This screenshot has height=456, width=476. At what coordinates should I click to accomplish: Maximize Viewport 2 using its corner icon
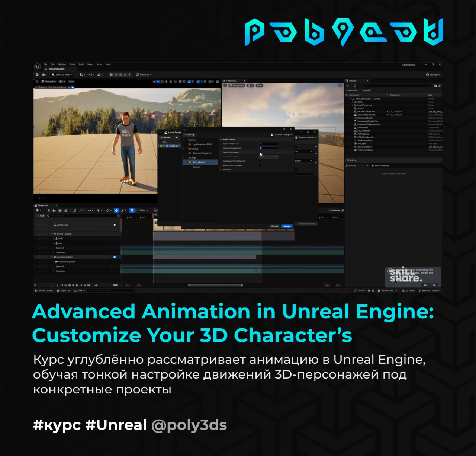point(340,86)
